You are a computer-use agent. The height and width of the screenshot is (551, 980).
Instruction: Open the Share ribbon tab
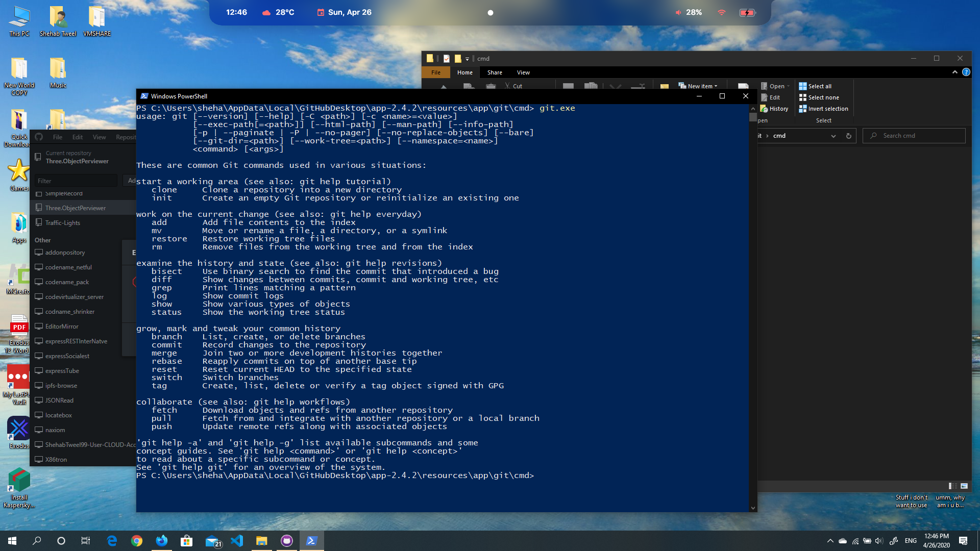coord(494,72)
